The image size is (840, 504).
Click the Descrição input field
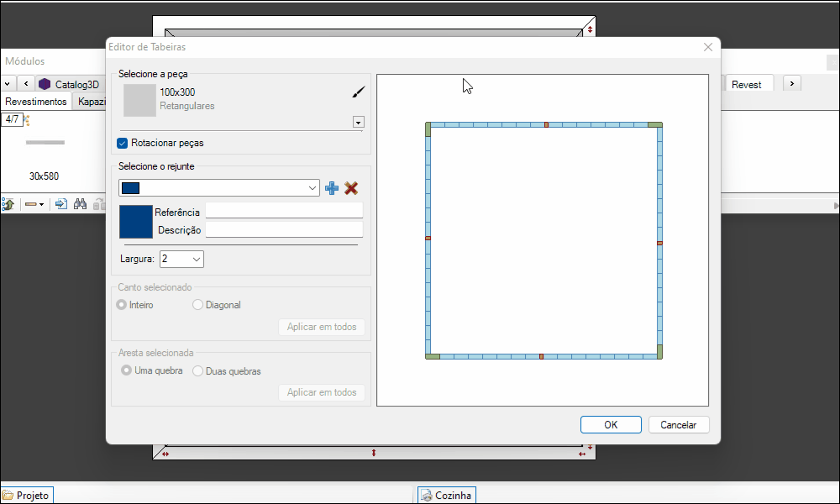point(285,229)
